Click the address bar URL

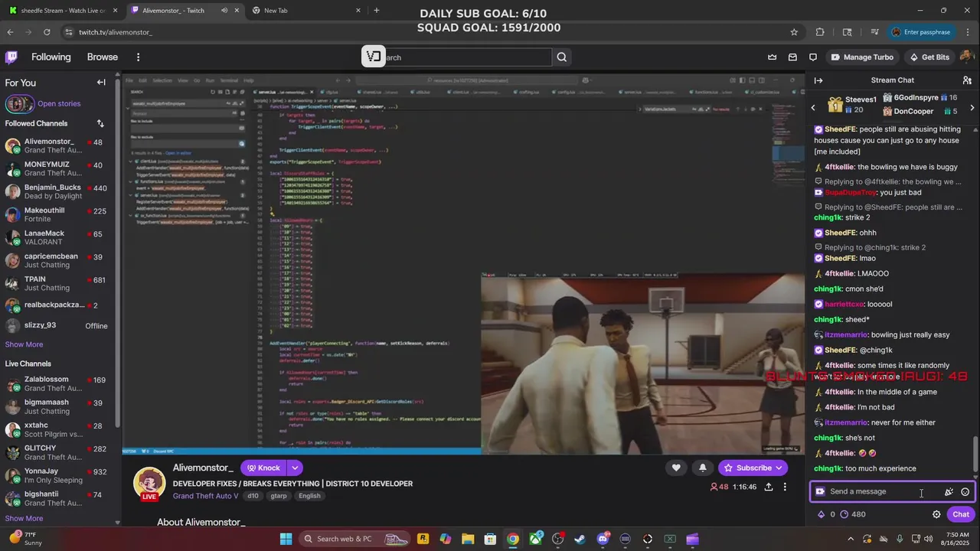tap(115, 32)
